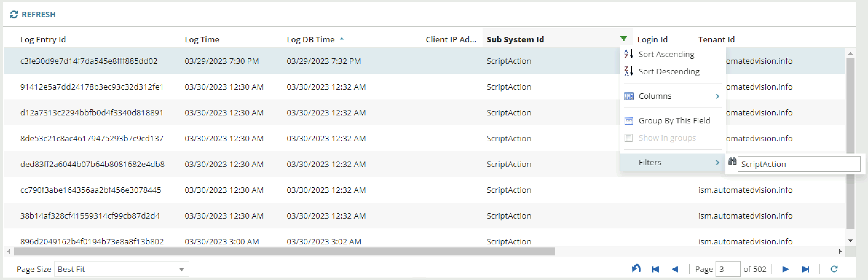
Task: Click the green filter icon on Sub System Id
Action: [623, 39]
